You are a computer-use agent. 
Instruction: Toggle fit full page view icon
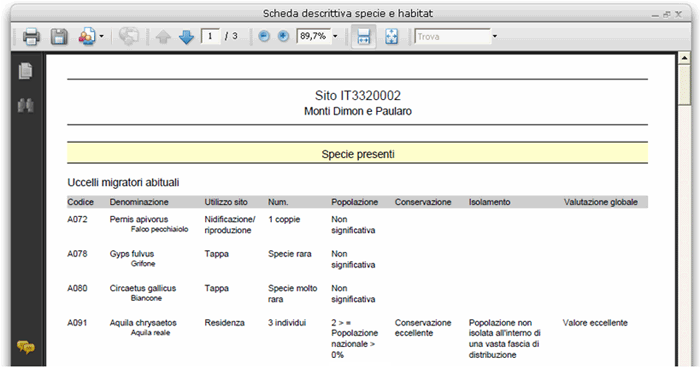(x=392, y=37)
